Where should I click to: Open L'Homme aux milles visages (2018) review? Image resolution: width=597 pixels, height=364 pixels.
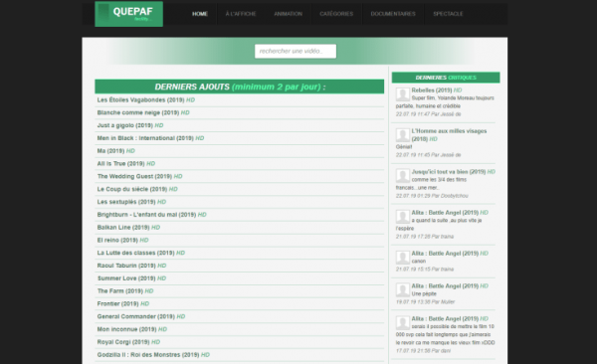449,135
